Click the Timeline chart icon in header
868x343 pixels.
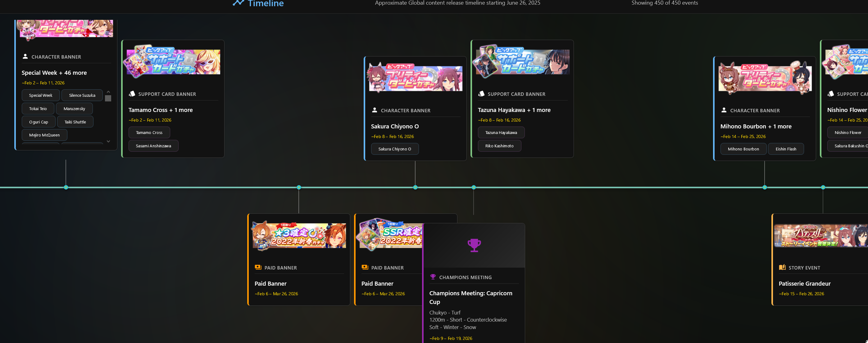click(x=238, y=3)
